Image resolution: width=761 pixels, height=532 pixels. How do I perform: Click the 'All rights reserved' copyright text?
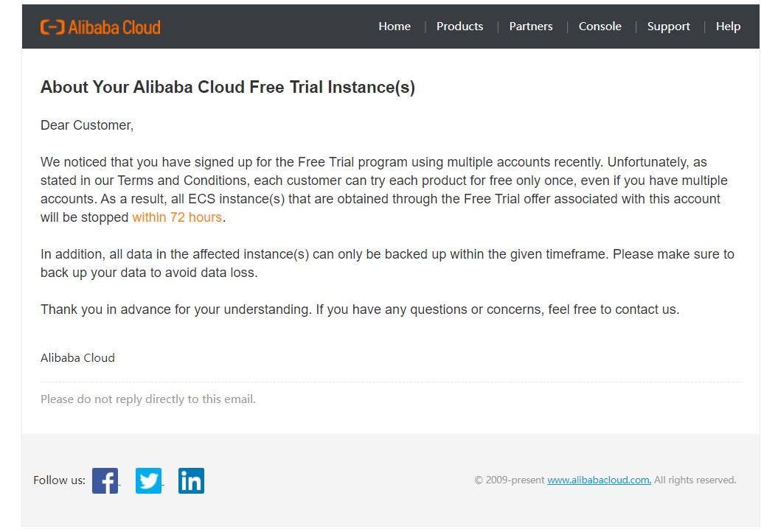695,480
